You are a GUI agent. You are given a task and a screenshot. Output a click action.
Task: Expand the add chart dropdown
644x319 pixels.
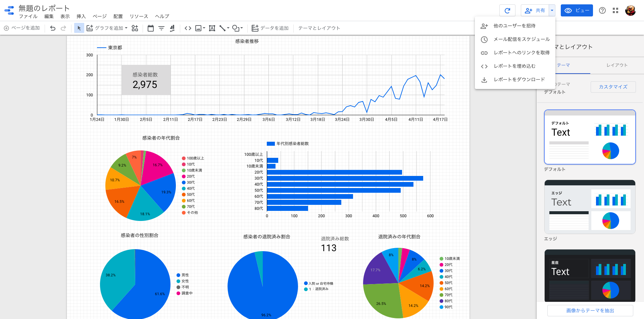[126, 28]
